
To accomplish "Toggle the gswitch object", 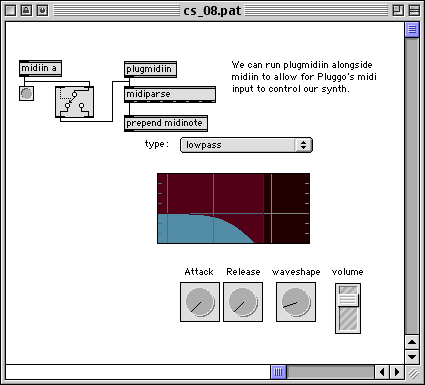I will (x=74, y=102).
